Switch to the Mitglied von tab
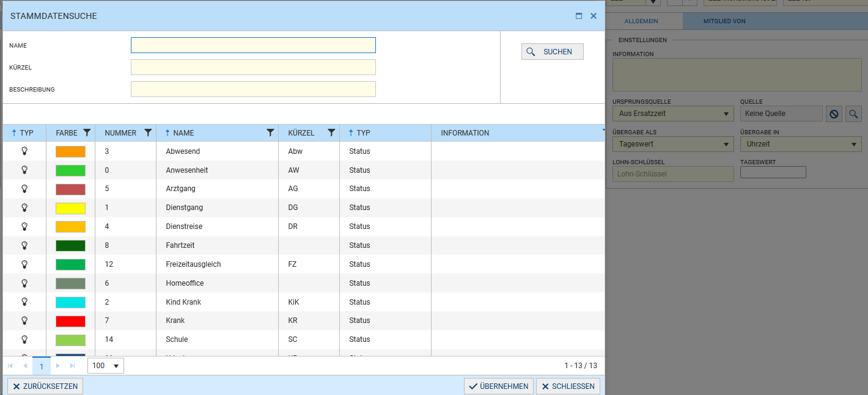The height and width of the screenshot is (395, 868). point(724,21)
